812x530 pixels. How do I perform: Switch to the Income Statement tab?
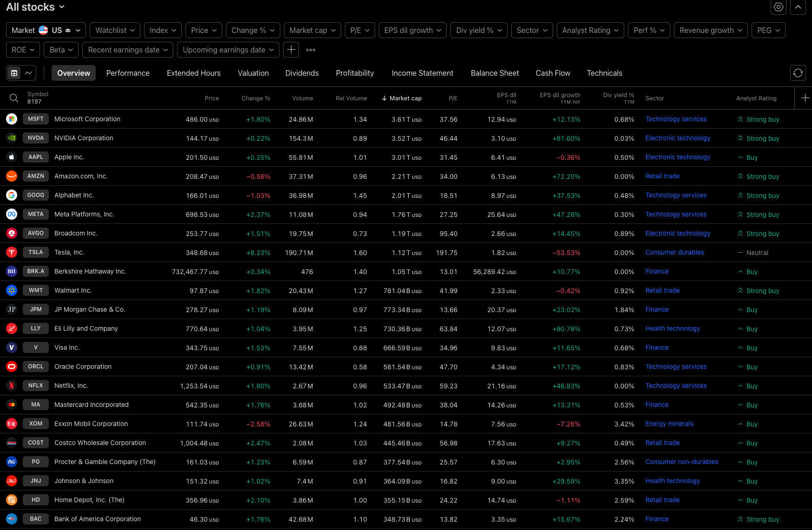[423, 73]
